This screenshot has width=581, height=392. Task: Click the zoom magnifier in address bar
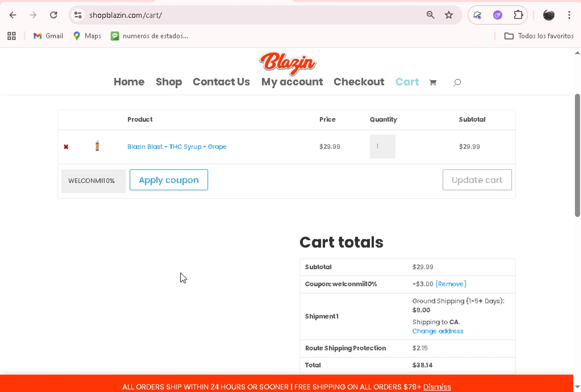tap(430, 15)
